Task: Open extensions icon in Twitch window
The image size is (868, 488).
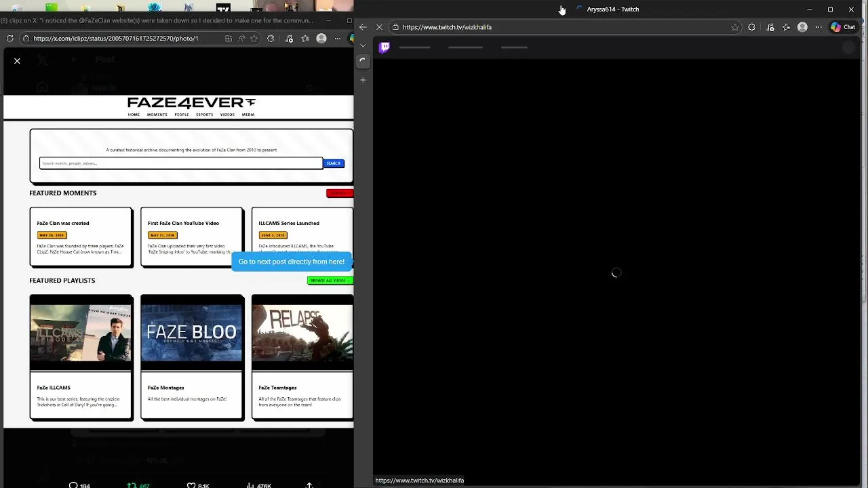Action: coord(751,27)
